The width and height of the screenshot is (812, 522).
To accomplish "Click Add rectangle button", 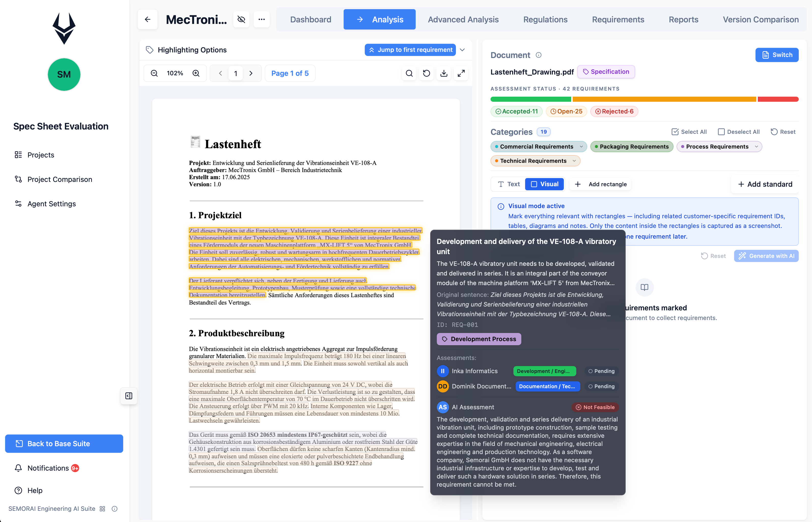I will pyautogui.click(x=600, y=184).
